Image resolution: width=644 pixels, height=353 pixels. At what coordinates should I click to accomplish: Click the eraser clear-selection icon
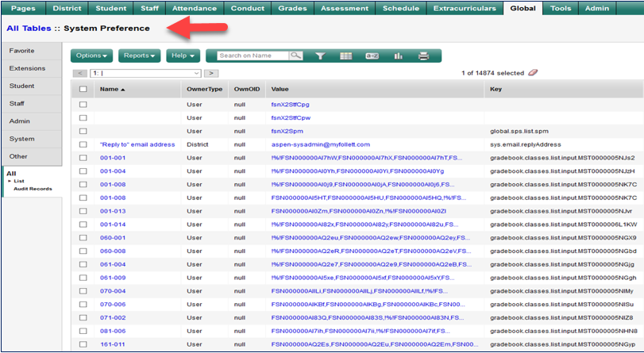533,73
